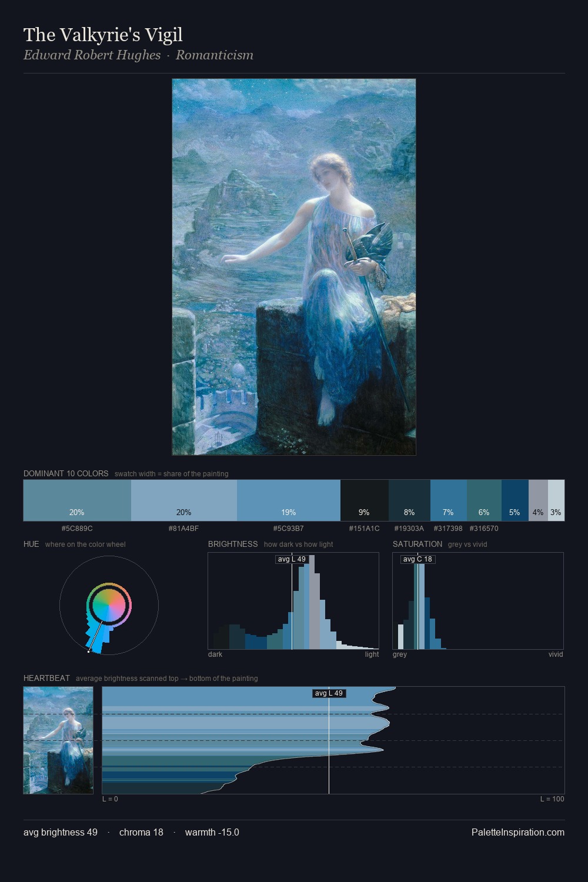Click the hex code #19303A
The image size is (588, 882).
tap(409, 529)
